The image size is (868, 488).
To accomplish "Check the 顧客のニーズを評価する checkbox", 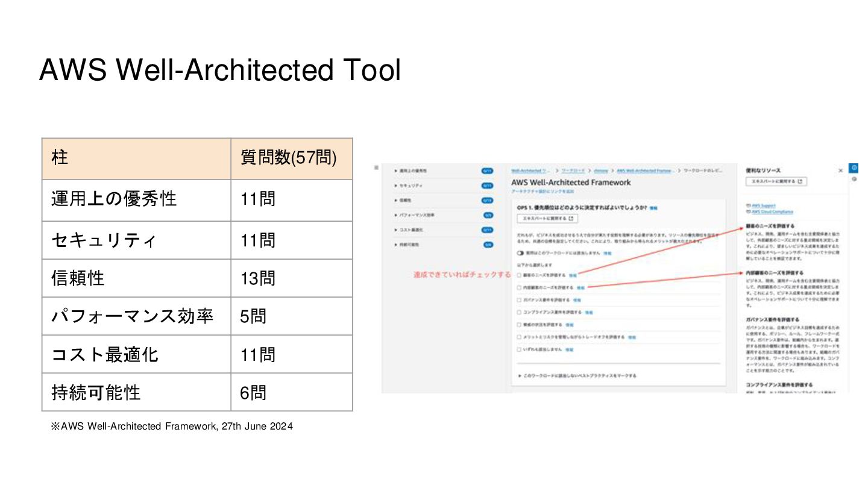I will coord(519,275).
